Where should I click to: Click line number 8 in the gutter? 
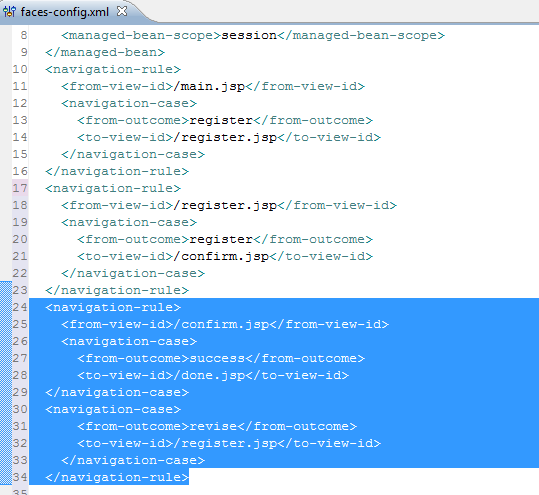(x=23, y=35)
